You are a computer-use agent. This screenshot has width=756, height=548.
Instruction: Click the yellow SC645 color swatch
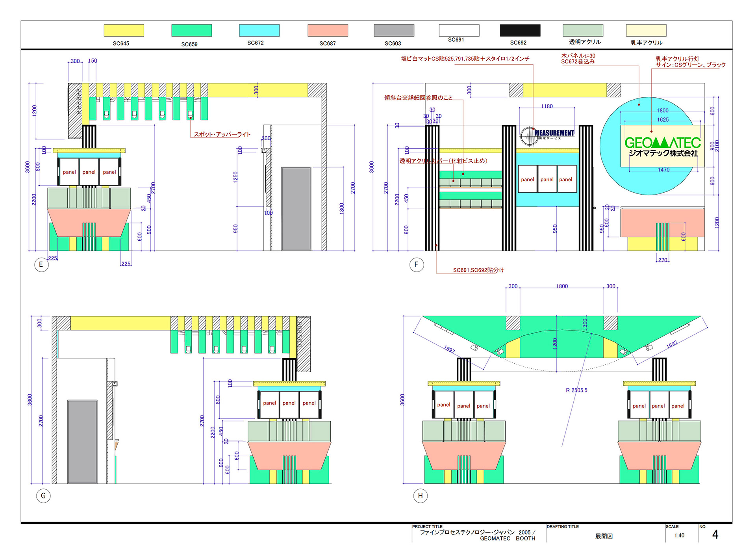point(124,30)
